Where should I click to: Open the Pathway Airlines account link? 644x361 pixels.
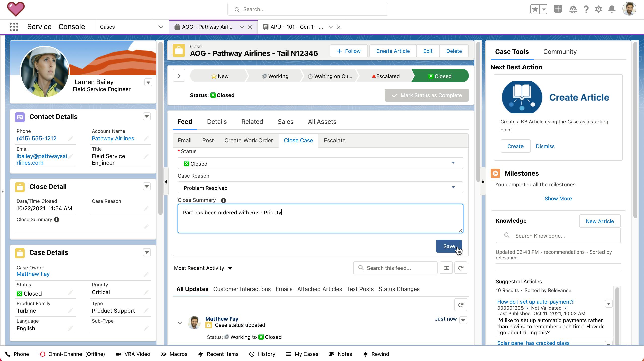coord(113,138)
